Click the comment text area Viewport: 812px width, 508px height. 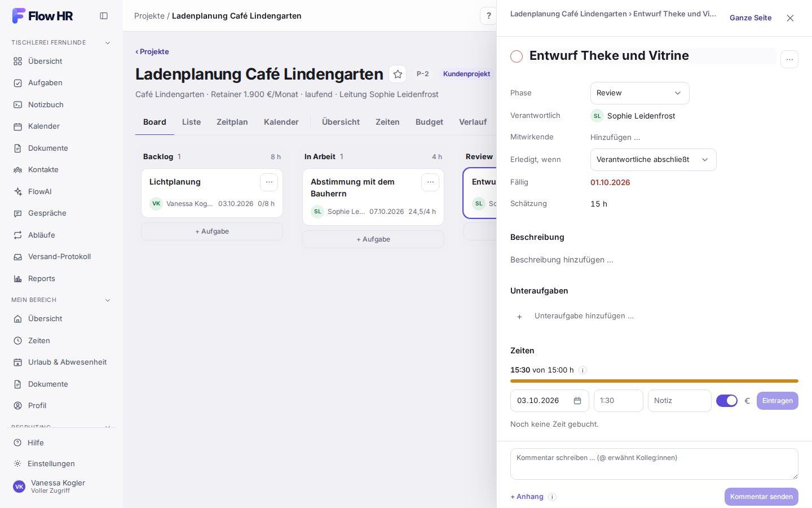(x=654, y=464)
